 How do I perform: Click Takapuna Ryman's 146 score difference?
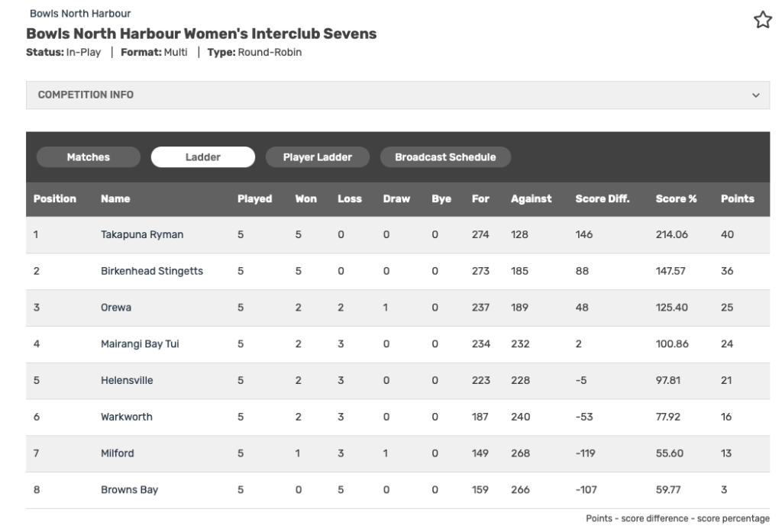click(x=584, y=234)
